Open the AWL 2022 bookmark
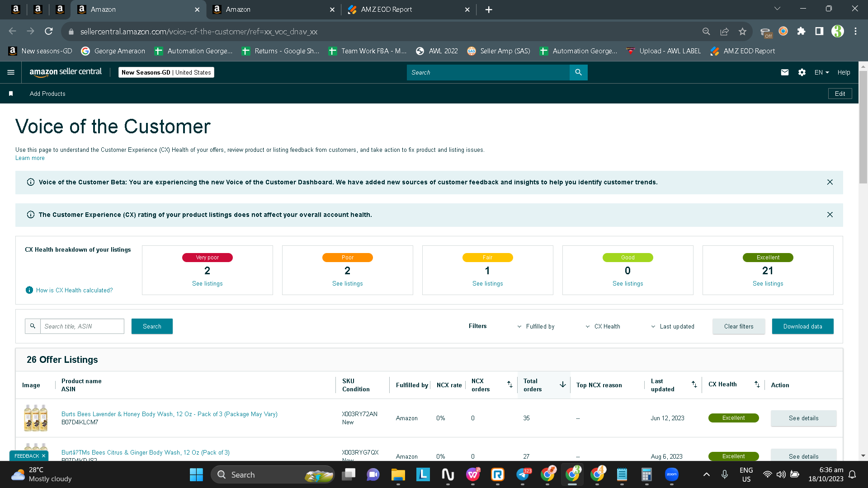Image resolution: width=868 pixels, height=488 pixels. click(437, 51)
